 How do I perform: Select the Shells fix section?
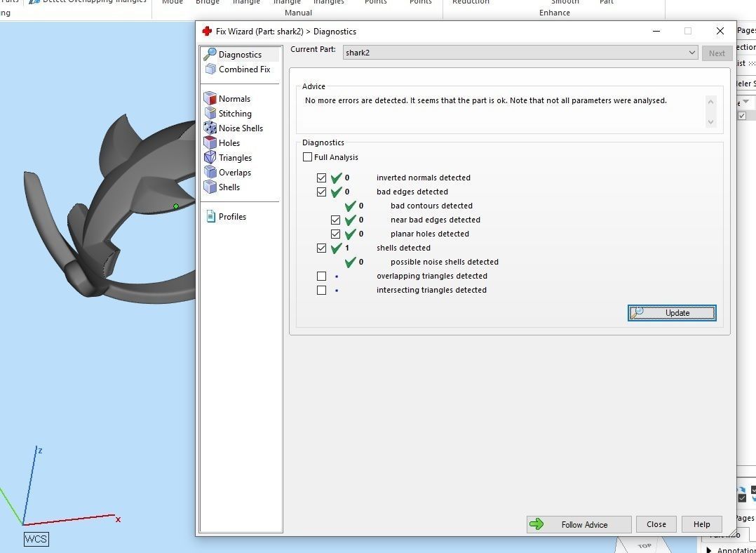click(x=229, y=187)
